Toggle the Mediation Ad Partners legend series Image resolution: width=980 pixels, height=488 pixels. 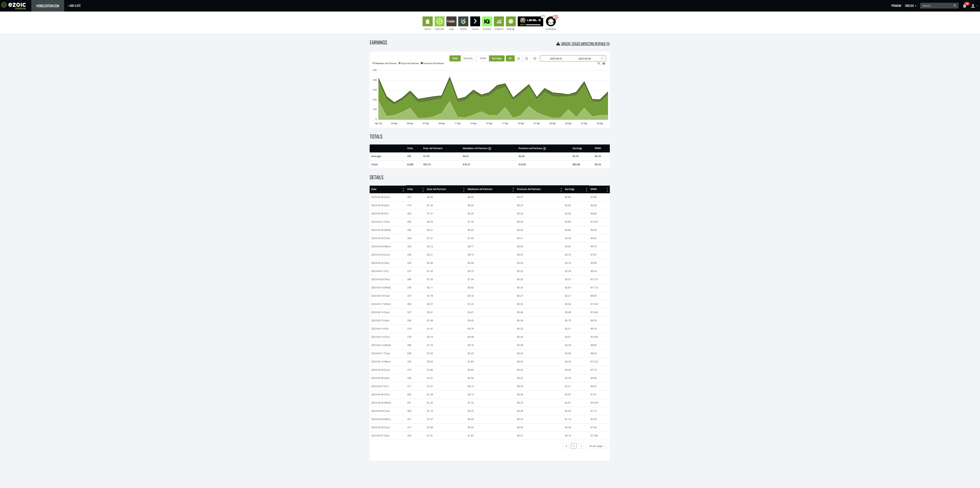385,64
